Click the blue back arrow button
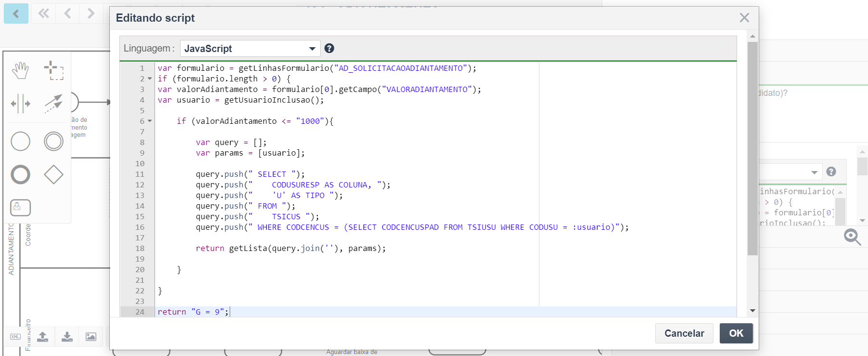 (x=16, y=13)
